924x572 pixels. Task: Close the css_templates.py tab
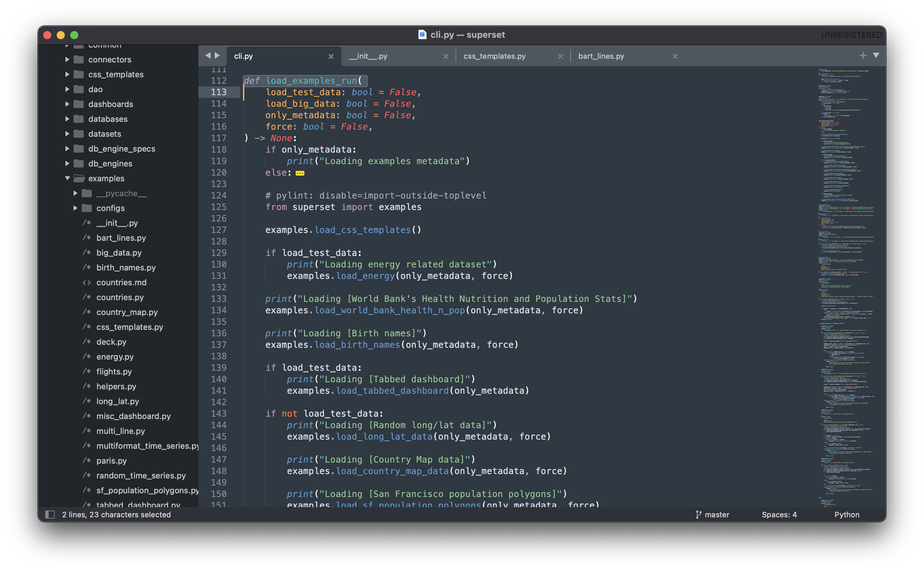point(560,56)
